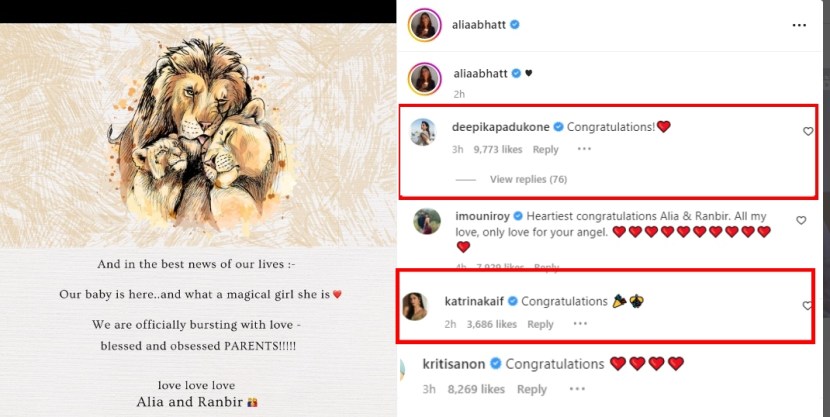Image resolution: width=830 pixels, height=417 pixels.
Task: Reply to deepikapadukone's Congratulations comment
Action: tap(545, 150)
